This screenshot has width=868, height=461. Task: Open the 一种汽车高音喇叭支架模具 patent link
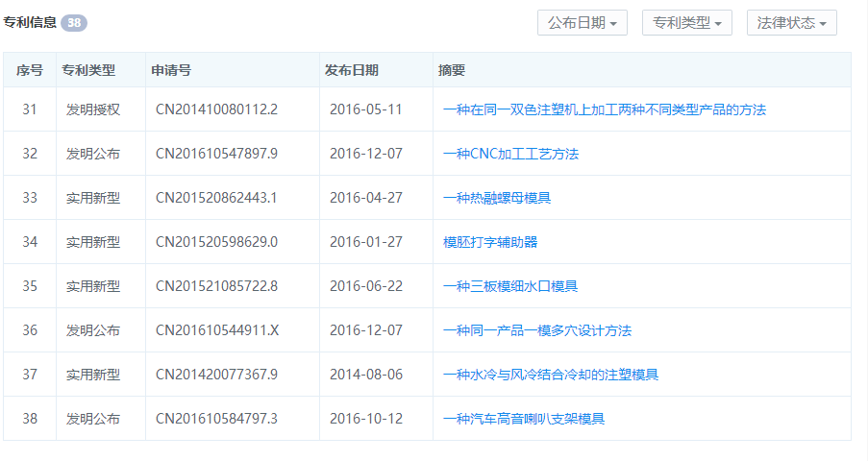(x=524, y=419)
